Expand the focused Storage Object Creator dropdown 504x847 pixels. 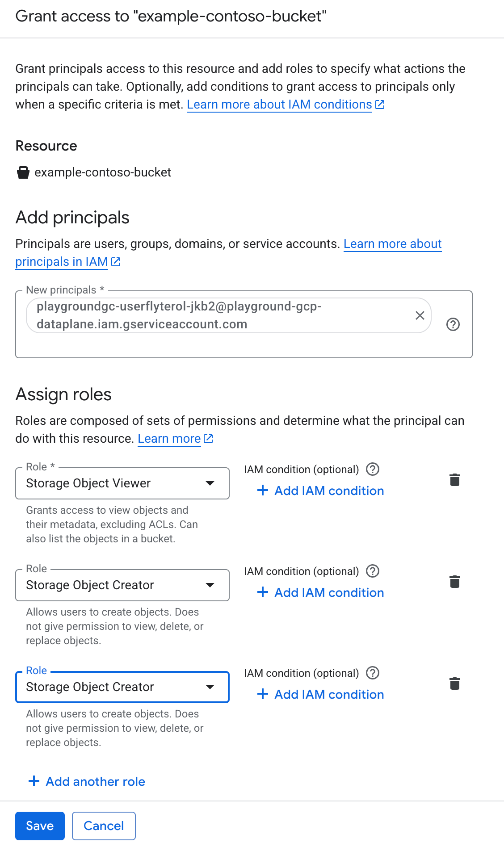(x=122, y=687)
